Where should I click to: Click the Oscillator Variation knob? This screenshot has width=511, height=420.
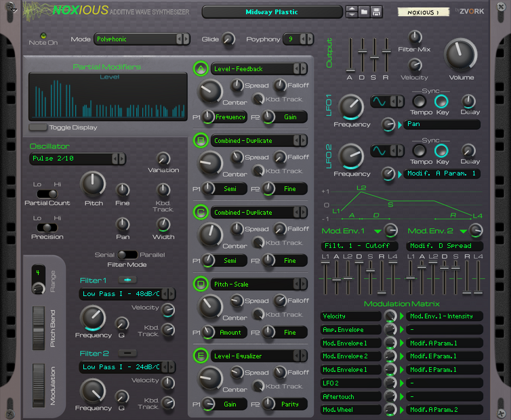(163, 159)
